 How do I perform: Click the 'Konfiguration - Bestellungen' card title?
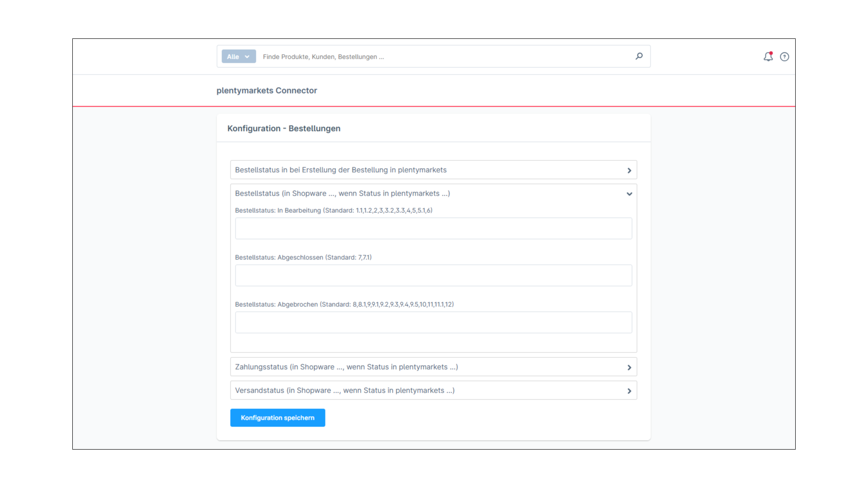pyautogui.click(x=284, y=128)
